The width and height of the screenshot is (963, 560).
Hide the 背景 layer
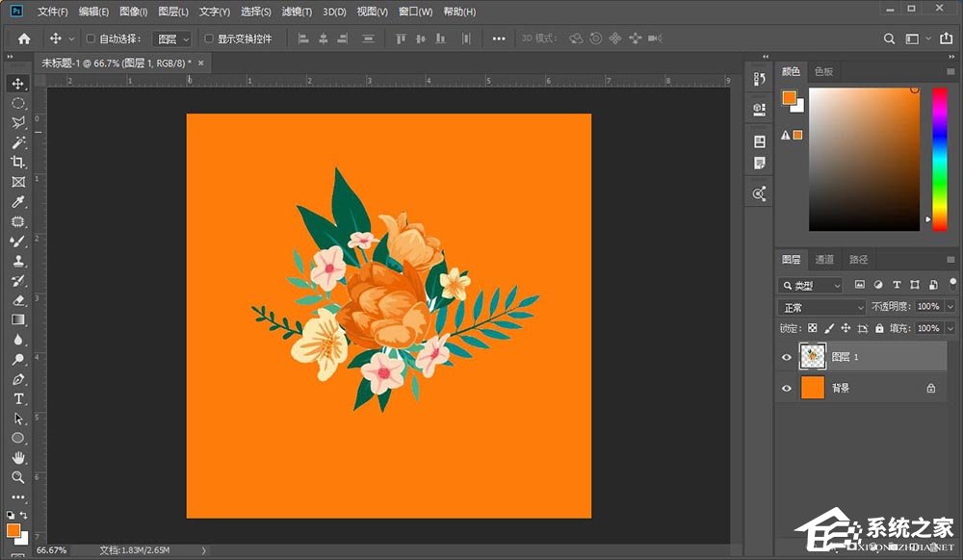point(786,388)
